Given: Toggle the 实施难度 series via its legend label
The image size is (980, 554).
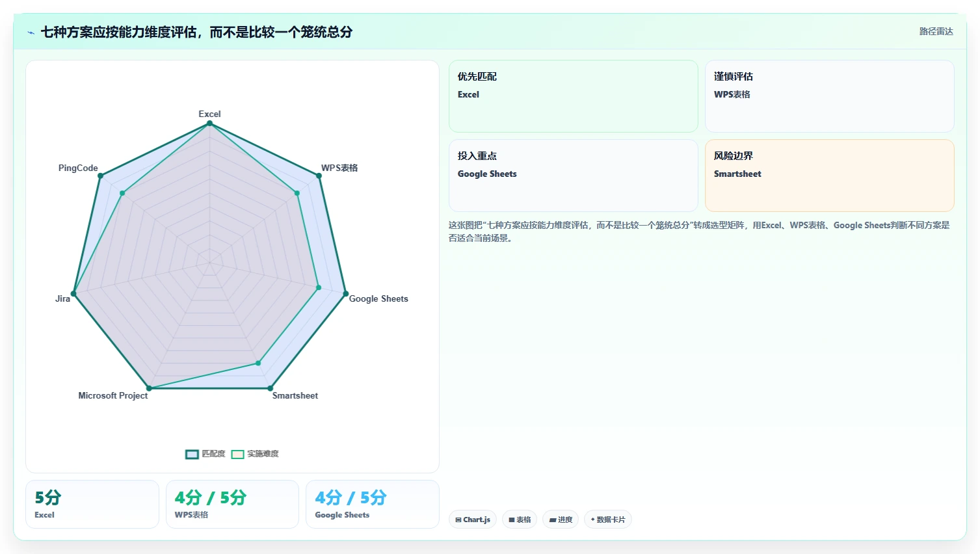Looking at the screenshot, I should pyautogui.click(x=263, y=454).
